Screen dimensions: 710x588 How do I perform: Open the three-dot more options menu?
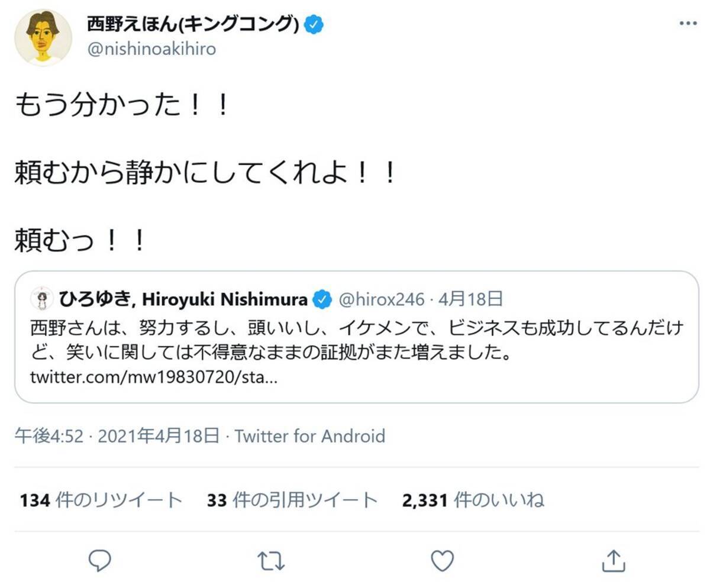688,24
